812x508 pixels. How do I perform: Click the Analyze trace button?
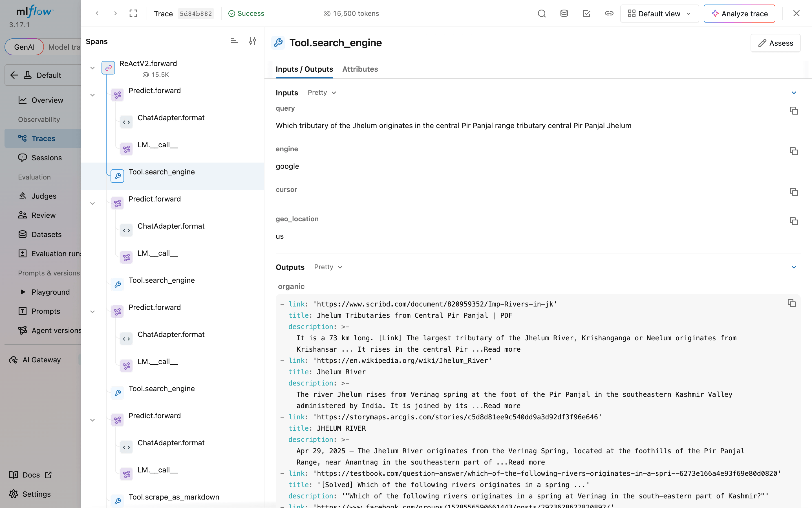click(739, 14)
